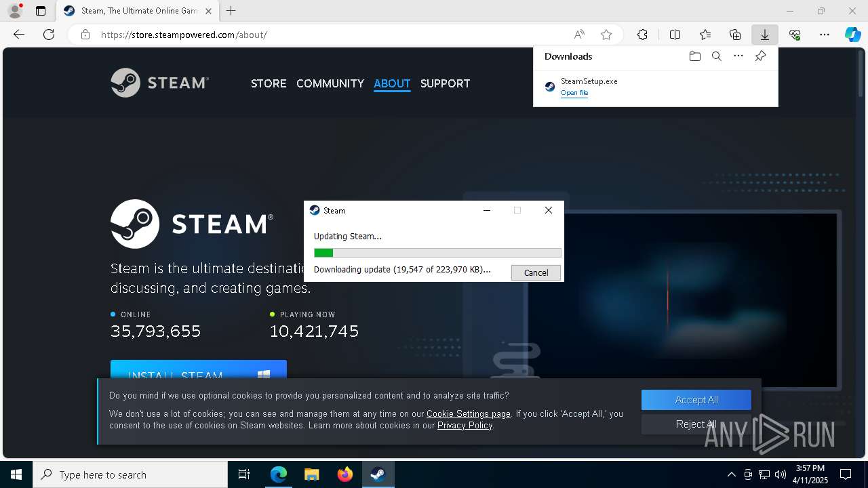
Task: Click the Steam updater dialog title icon
Action: pyautogui.click(x=315, y=210)
